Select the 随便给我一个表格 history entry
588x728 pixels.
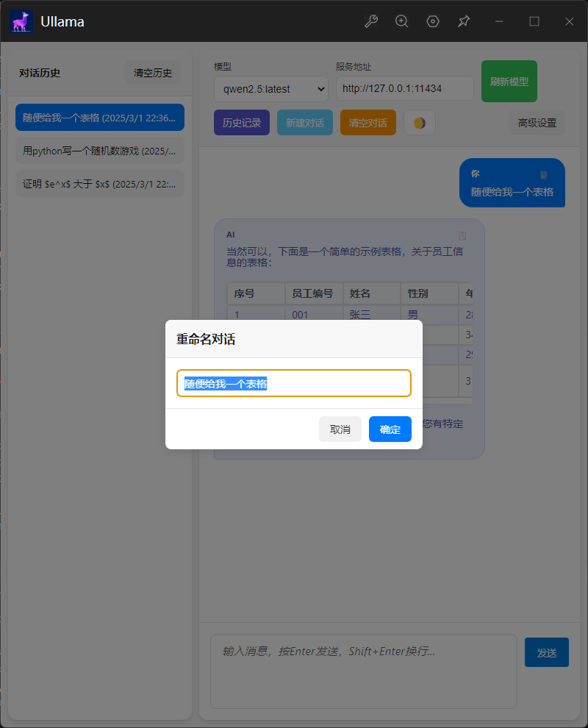99,118
